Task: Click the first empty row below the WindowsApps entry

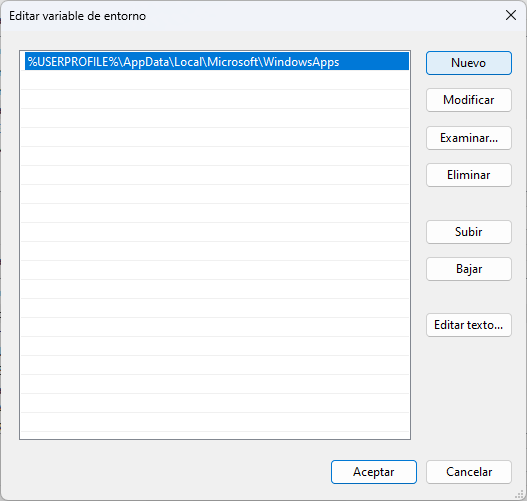Action: tap(215, 80)
